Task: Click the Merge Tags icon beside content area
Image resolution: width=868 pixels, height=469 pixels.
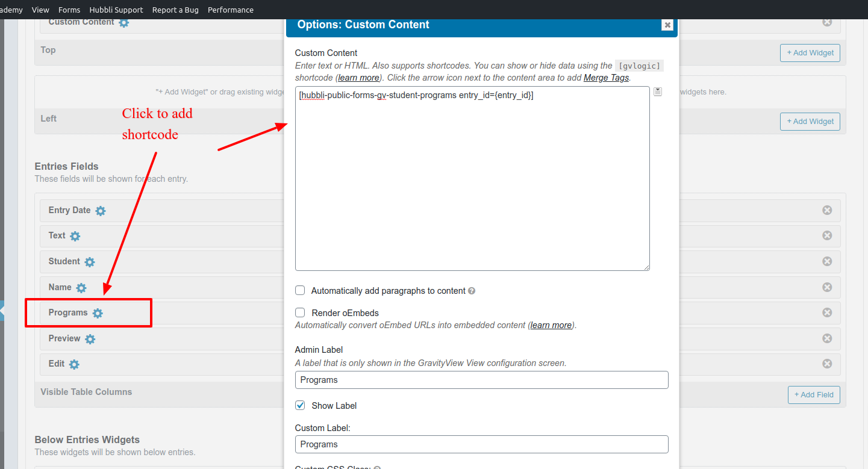Action: pos(658,92)
